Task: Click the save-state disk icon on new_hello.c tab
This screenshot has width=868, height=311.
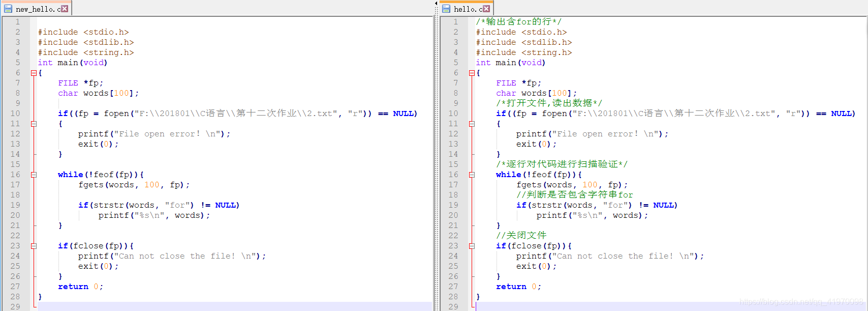Action: coord(8,9)
